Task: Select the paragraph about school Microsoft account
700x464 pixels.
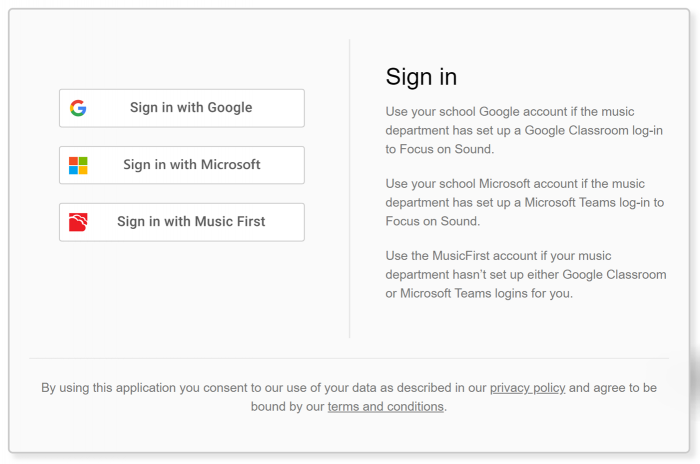Action: [x=525, y=202]
